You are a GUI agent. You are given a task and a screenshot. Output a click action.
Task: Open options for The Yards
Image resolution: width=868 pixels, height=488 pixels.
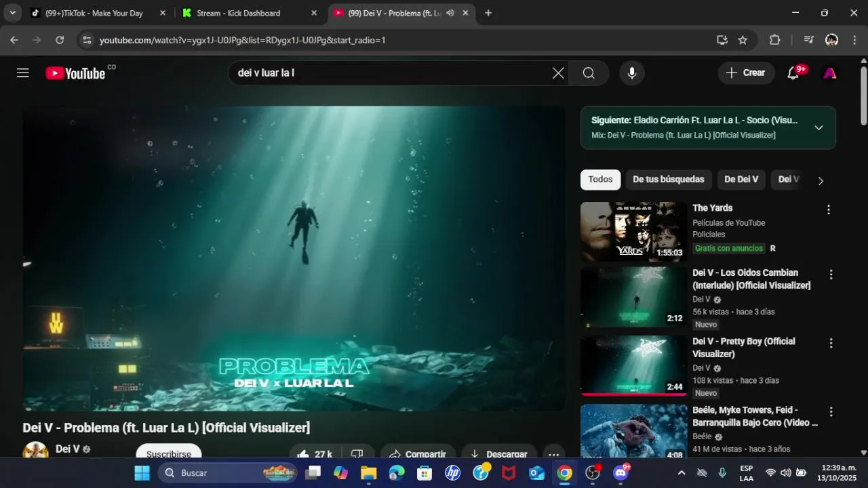click(x=828, y=210)
